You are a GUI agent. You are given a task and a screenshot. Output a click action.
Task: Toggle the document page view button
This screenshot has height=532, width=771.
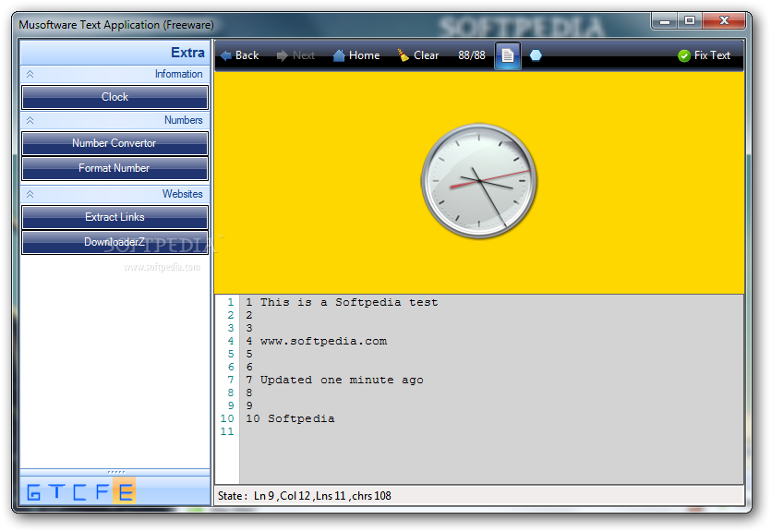508,55
